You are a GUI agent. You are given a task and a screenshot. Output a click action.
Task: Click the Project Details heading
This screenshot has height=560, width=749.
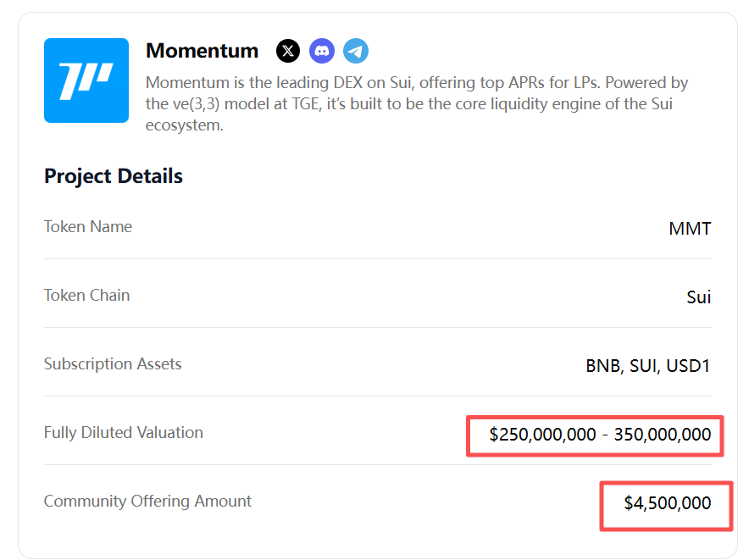click(x=114, y=176)
